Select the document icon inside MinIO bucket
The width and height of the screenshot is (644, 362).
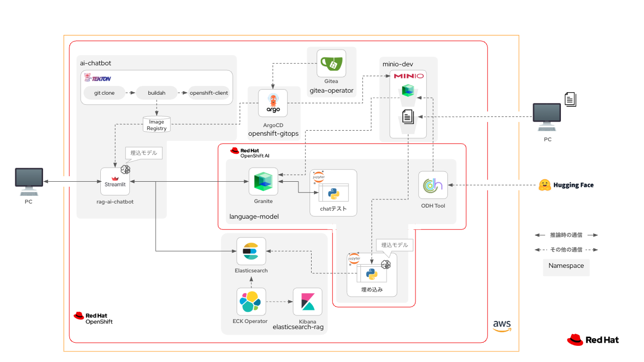coord(408,117)
